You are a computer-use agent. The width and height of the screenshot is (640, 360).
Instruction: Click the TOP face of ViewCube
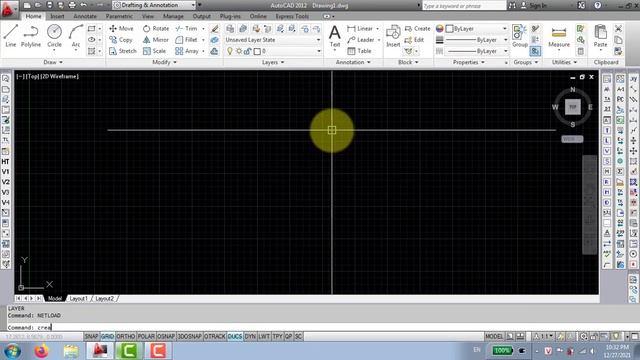(x=572, y=107)
